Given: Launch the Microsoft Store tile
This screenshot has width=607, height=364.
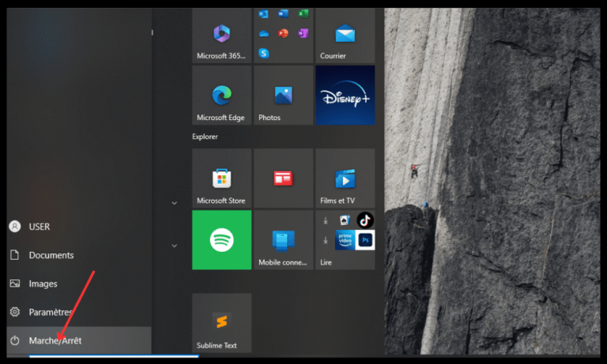Looking at the screenshot, I should [x=222, y=178].
